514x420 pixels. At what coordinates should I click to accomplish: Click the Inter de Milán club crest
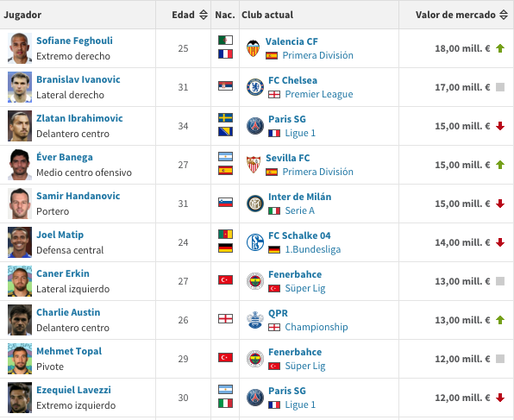point(255,204)
